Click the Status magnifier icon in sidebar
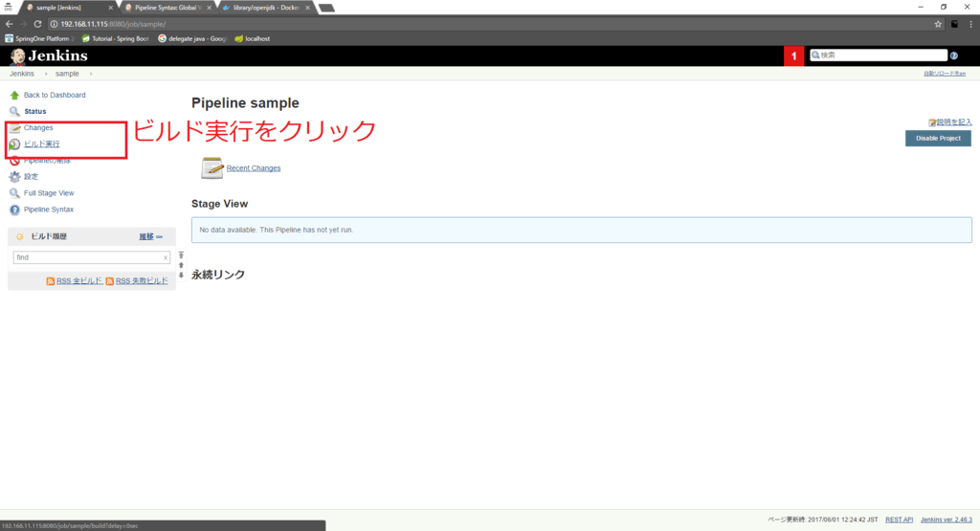The image size is (980, 531). 14,112
